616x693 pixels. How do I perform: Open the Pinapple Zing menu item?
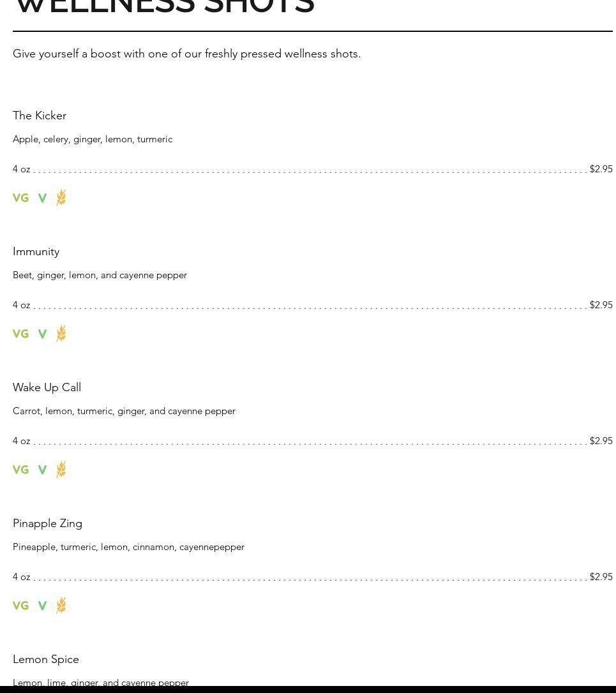coord(47,524)
